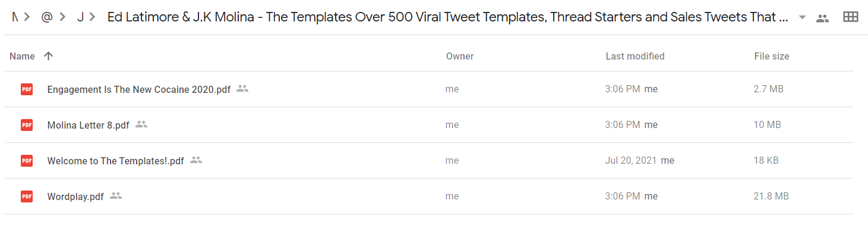868x231 pixels.
Task: Click the chevron after the @ breadcrumb
Action: 62,17
